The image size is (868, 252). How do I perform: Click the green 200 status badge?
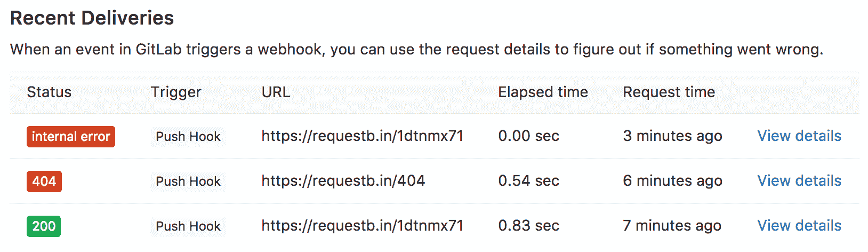[44, 226]
